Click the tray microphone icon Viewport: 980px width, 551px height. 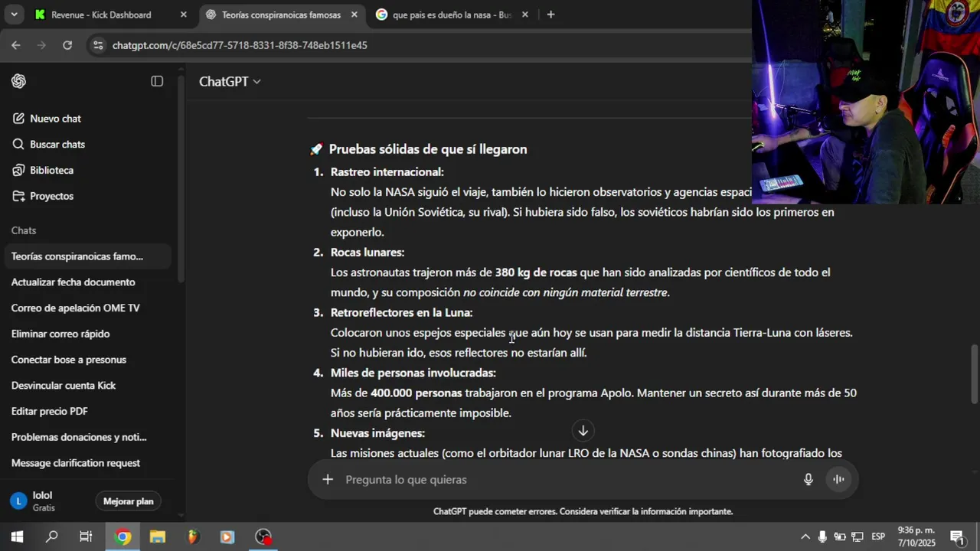[x=823, y=536]
